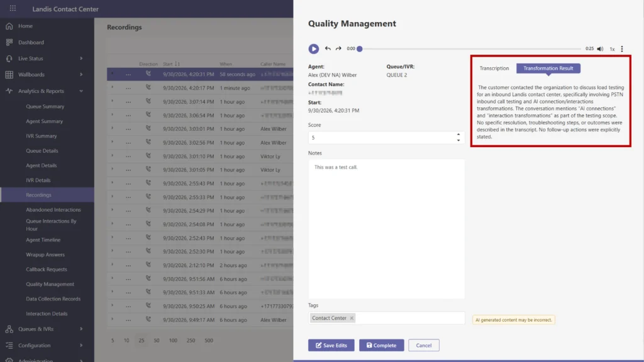Mute the recording volume

[600, 49]
